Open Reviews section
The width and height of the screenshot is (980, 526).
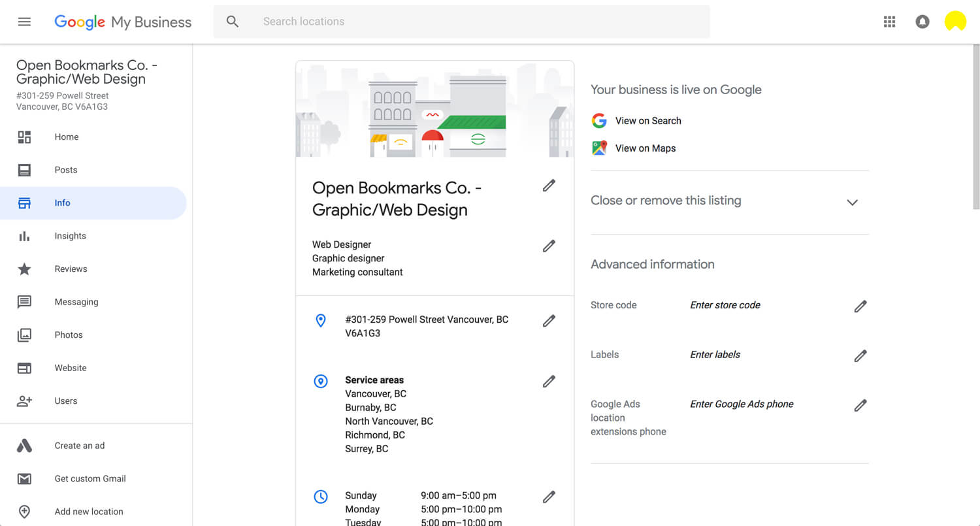[x=71, y=269]
